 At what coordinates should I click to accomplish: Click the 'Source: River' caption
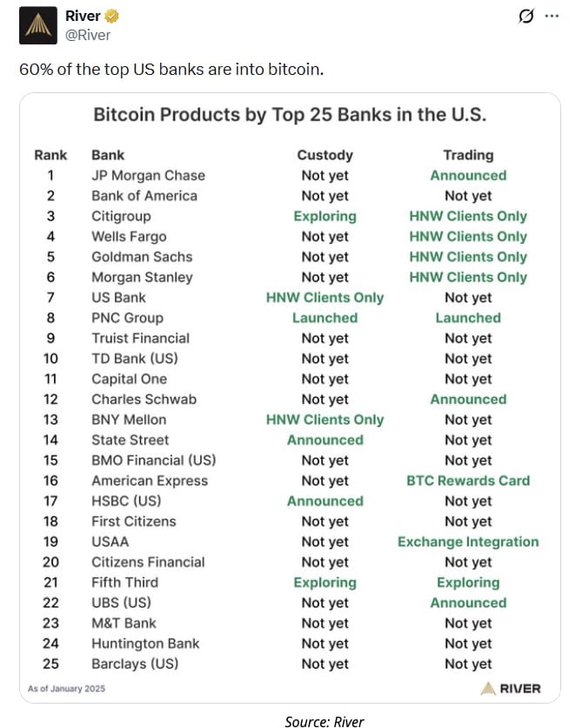[324, 720]
